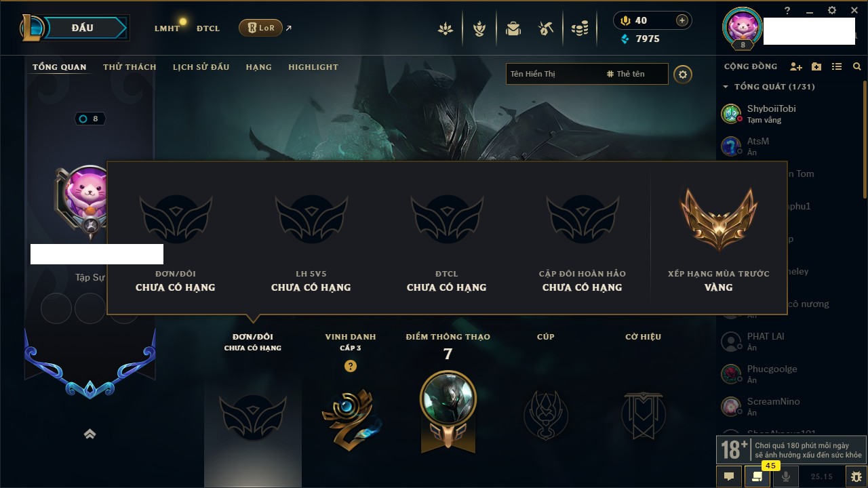Expand the banner with the double chevron
The image size is (868, 488).
coord(90,434)
